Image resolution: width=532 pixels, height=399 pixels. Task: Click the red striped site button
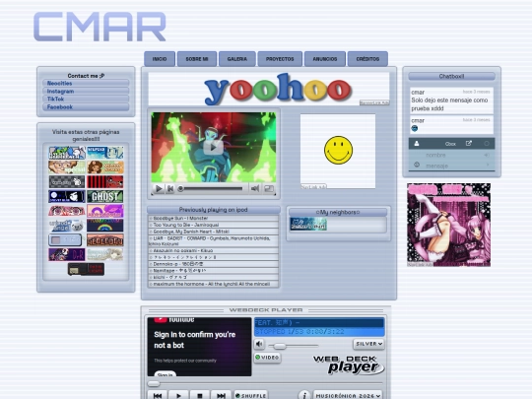[x=105, y=182]
